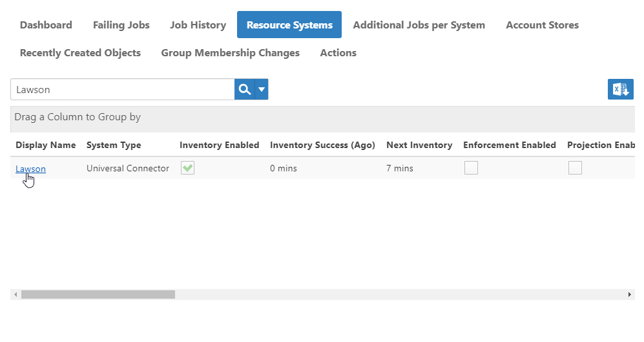Click into the Lawson search field
Screen dimensions: 644x342
click(121, 90)
